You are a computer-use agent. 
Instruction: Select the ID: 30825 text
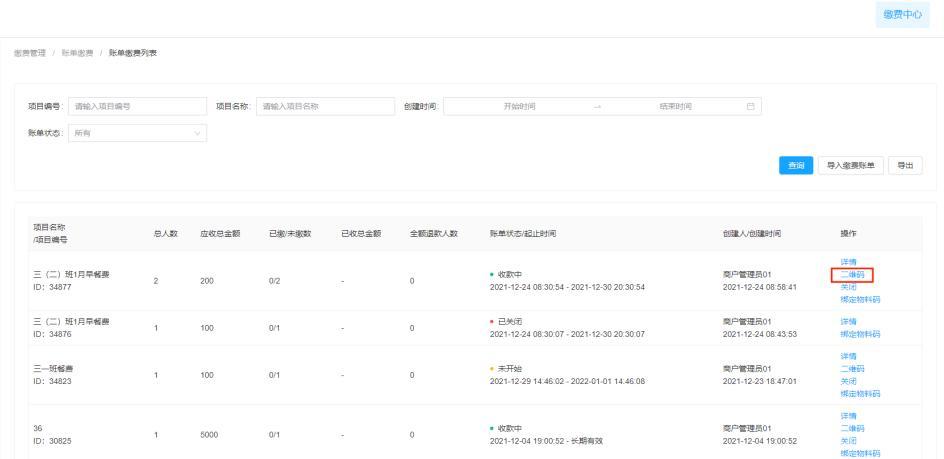(52, 441)
